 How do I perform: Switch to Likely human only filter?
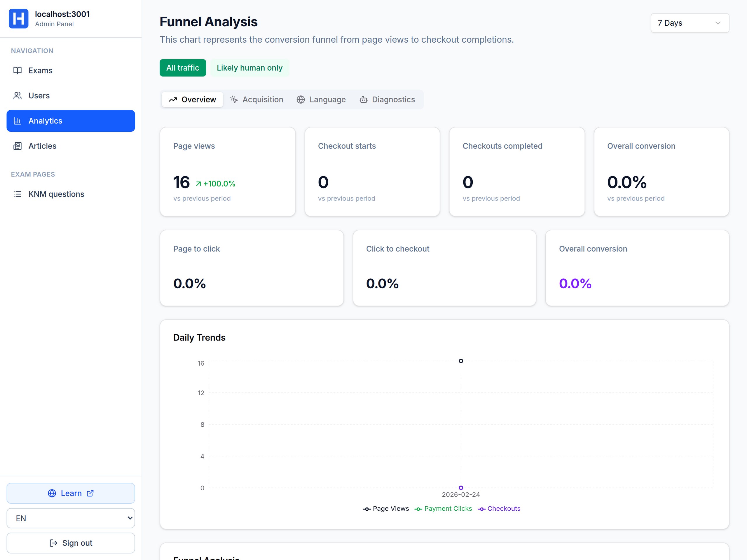[249, 68]
